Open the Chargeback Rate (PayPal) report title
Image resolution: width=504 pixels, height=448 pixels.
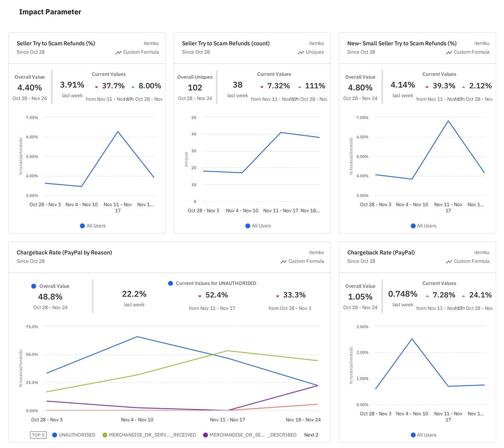(381, 252)
